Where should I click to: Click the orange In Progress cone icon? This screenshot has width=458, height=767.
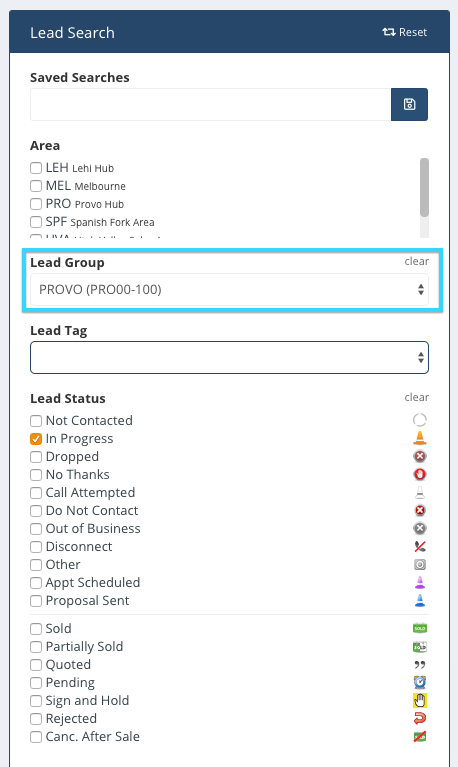pos(420,438)
